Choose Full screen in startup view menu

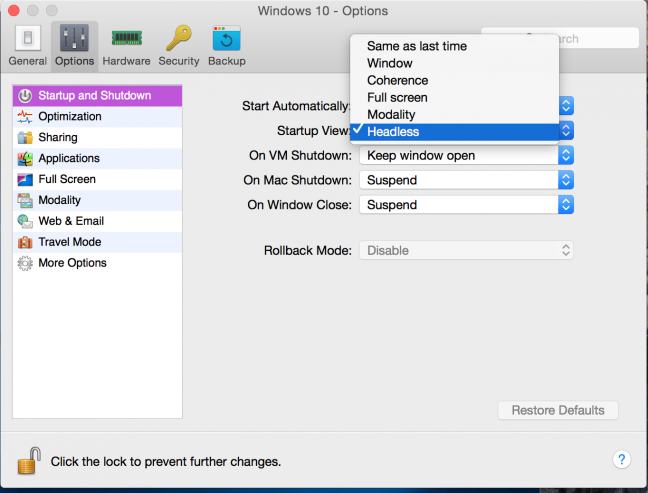click(455, 98)
